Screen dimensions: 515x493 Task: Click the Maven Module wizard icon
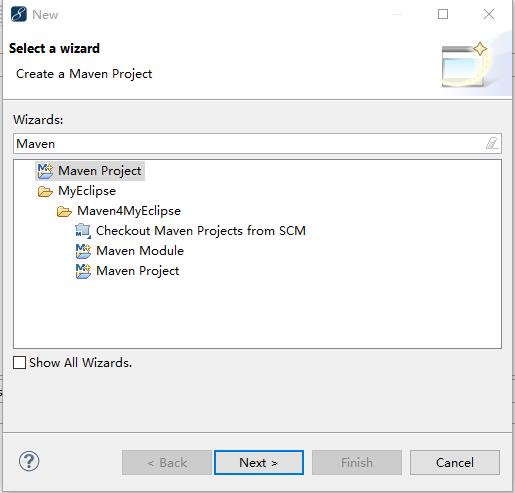pyautogui.click(x=83, y=251)
